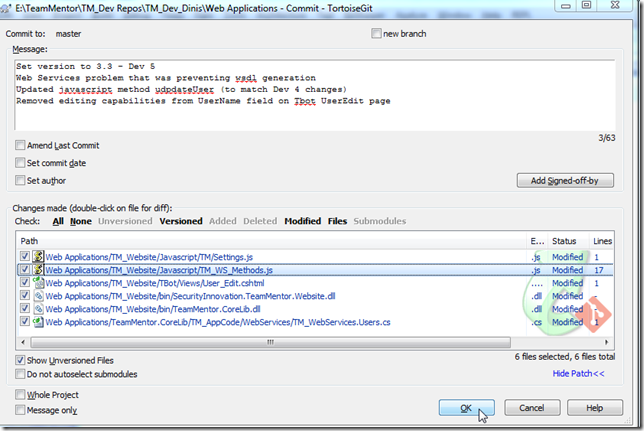Check Files filter link
Viewport: 644px width, 431px height.
click(x=337, y=221)
